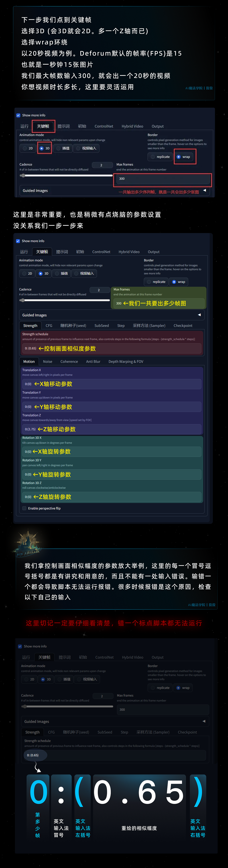The image size is (228, 868).
Task: Open Hybrid Video tab in second screenshot
Action: [x=129, y=252]
